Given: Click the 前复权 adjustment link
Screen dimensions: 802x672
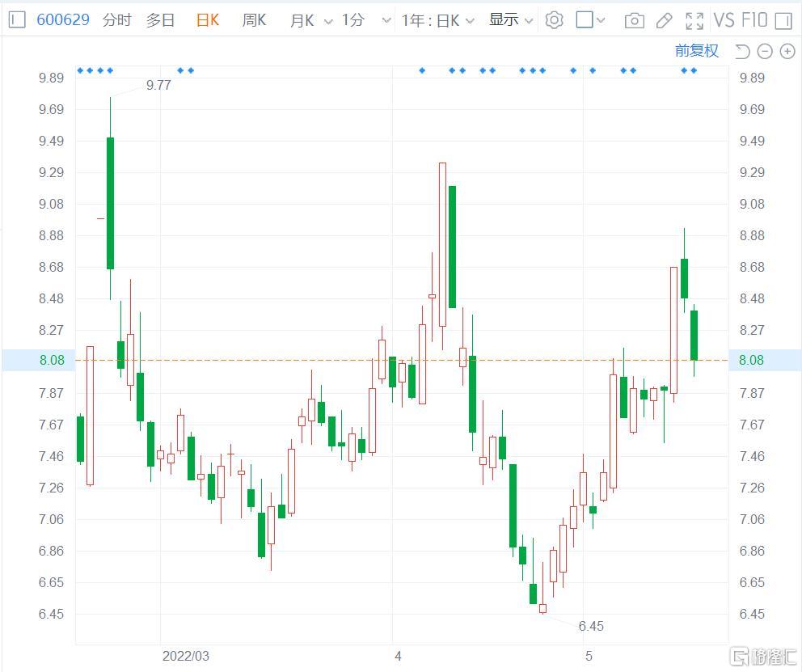Looking at the screenshot, I should pyautogui.click(x=697, y=51).
